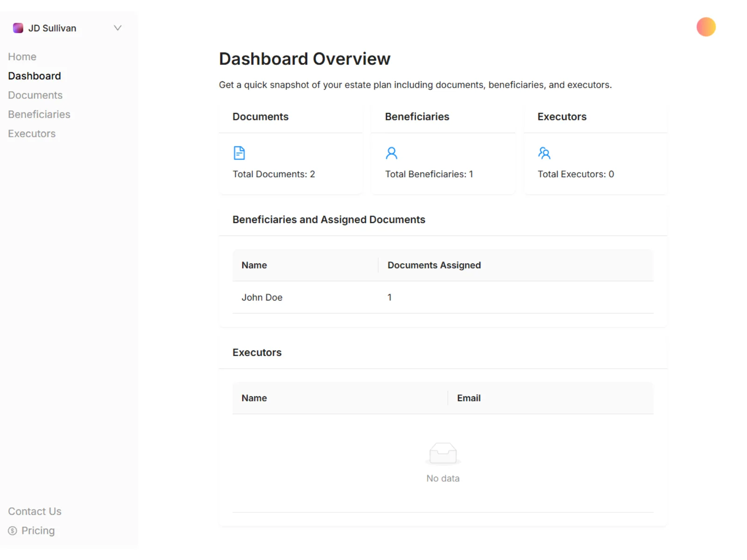The width and height of the screenshot is (747, 560).
Task: Click the Email column header
Action: tap(469, 398)
